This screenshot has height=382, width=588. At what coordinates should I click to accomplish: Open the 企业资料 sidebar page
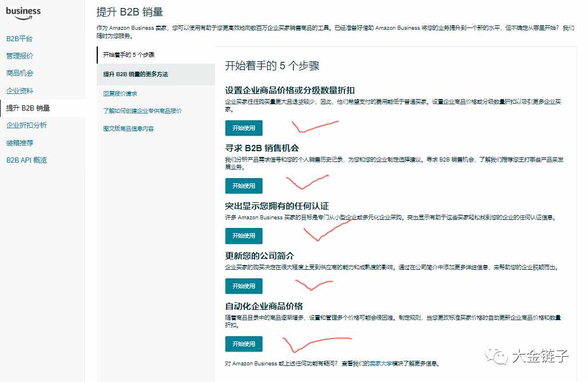(19, 90)
